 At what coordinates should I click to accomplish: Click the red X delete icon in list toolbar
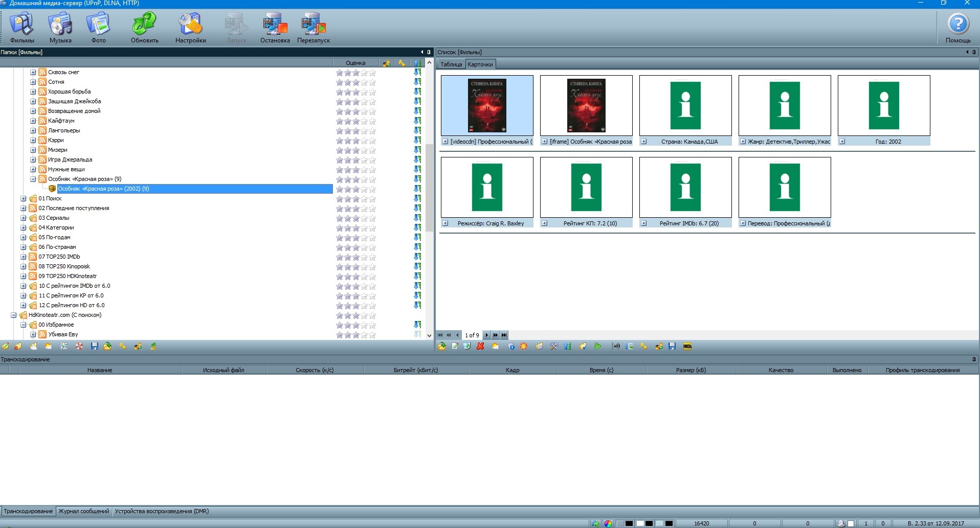click(x=480, y=347)
